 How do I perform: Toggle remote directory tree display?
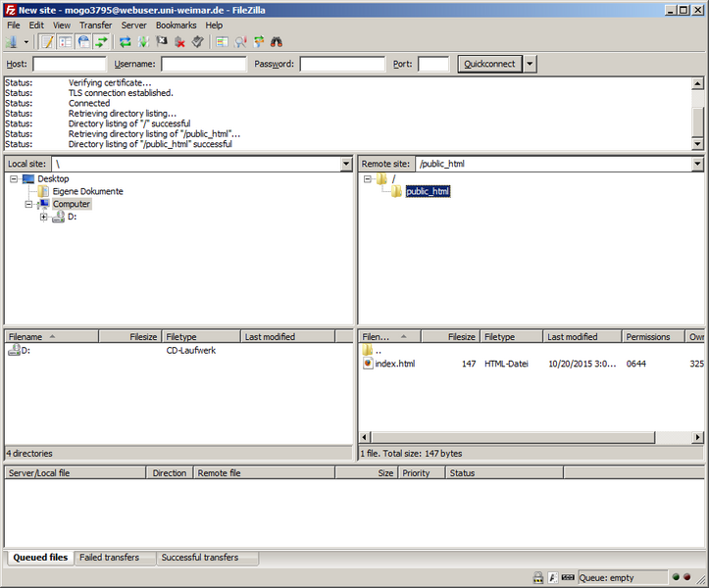pos(83,42)
